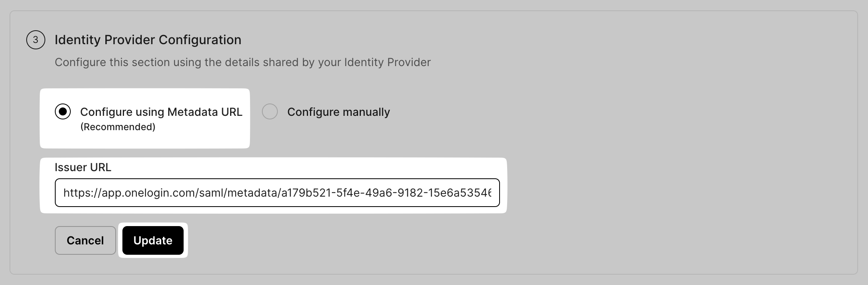Switch to manual identity provider configuration
This screenshot has height=285, width=868.
click(x=270, y=112)
